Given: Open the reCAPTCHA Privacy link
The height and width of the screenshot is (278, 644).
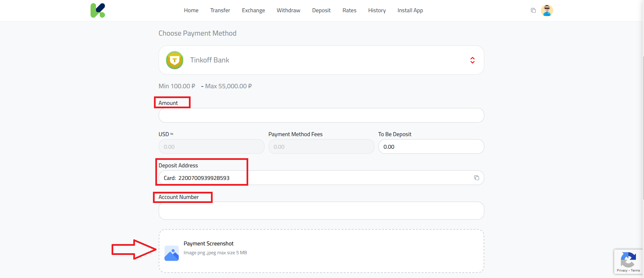Looking at the screenshot, I should [622, 271].
